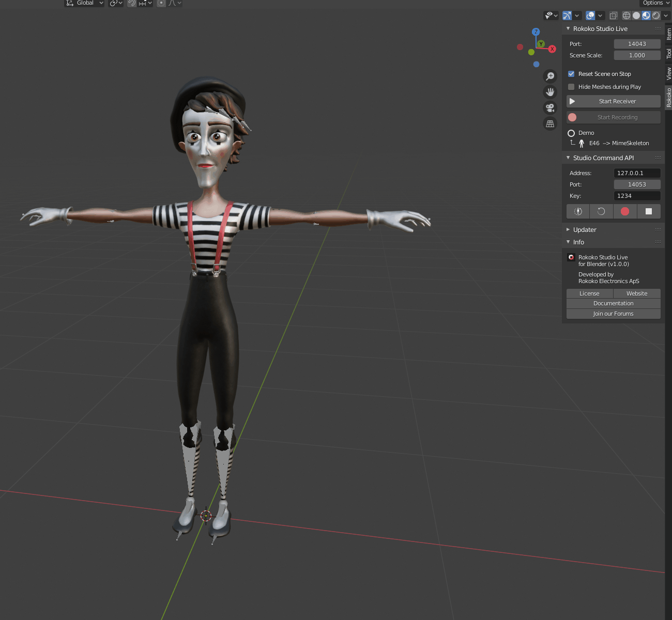Open object visibility and selectability dropdown
The image size is (672, 620).
click(551, 16)
